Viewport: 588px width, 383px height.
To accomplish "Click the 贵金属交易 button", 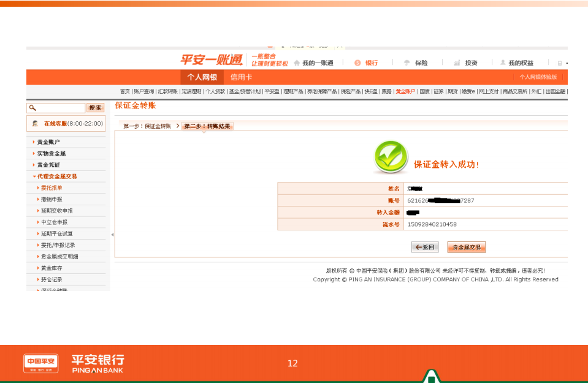I will pyautogui.click(x=467, y=248).
